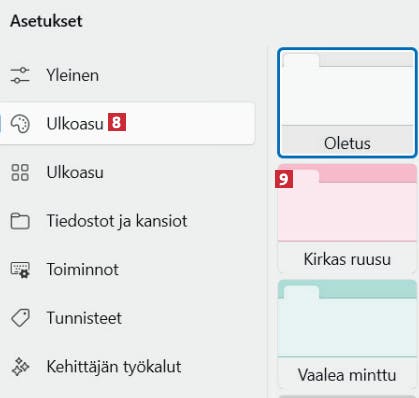Image resolution: width=419 pixels, height=398 pixels.
Task: Click the keyboard gear icon for Toiminnot
Action: click(20, 270)
